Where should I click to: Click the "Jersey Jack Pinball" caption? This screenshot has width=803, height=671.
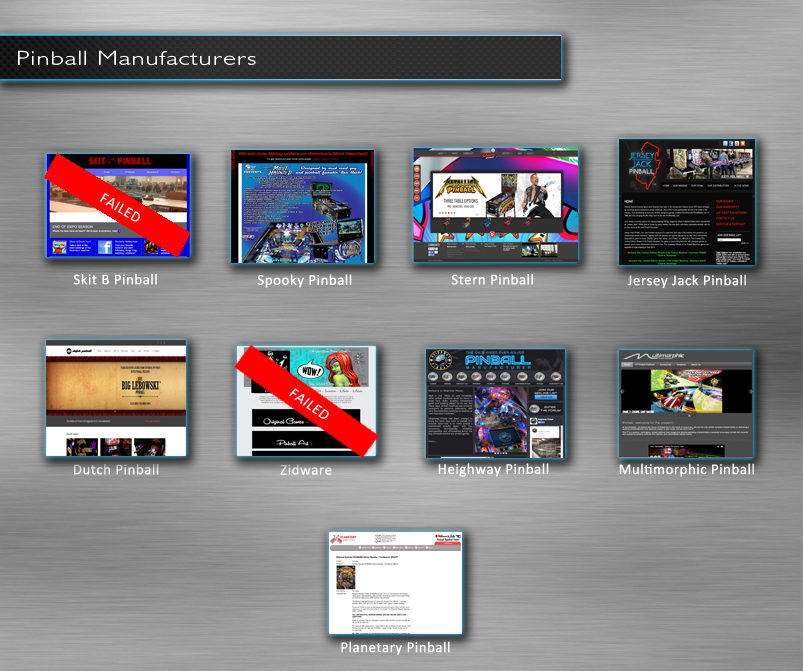click(x=687, y=281)
